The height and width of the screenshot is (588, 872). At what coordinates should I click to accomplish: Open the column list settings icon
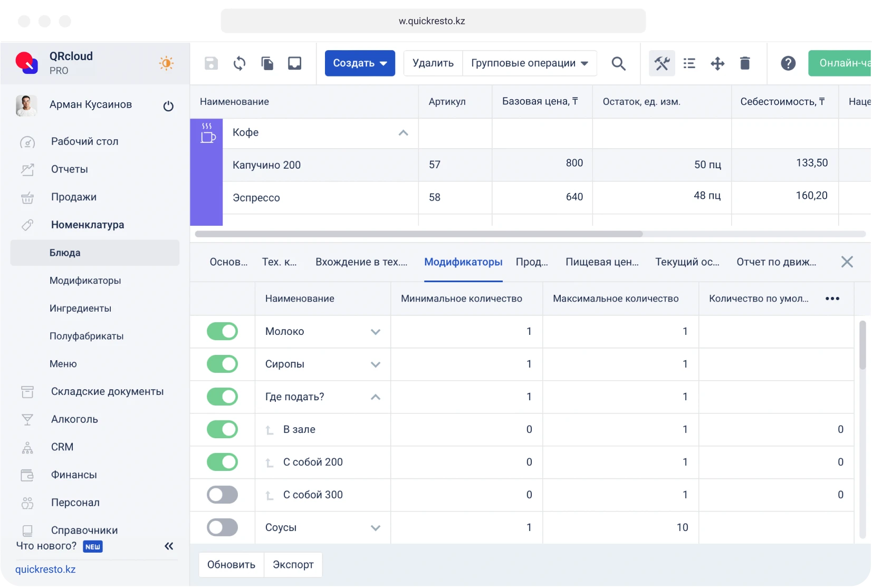(x=691, y=63)
